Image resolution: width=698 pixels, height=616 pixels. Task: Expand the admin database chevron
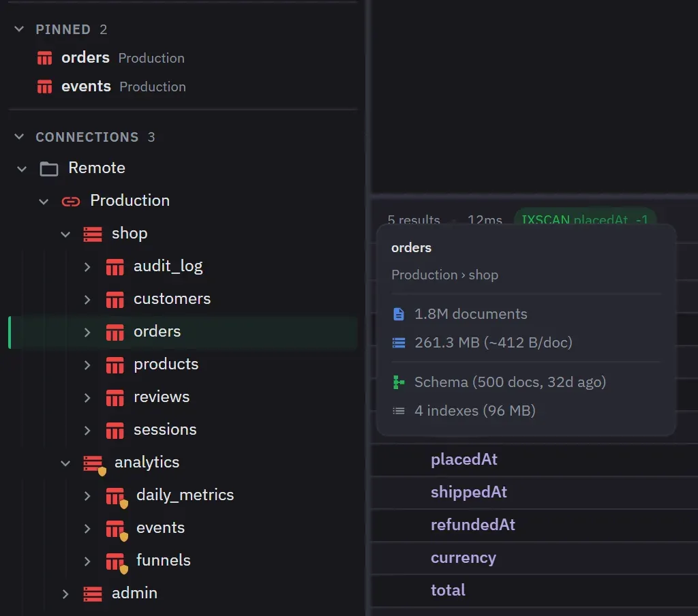[x=65, y=594]
